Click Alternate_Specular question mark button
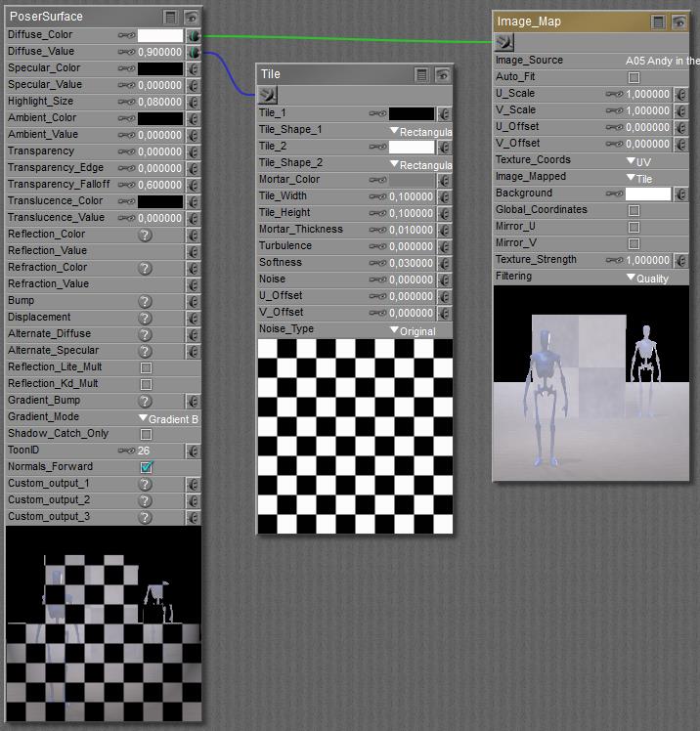The image size is (700, 731). [146, 351]
